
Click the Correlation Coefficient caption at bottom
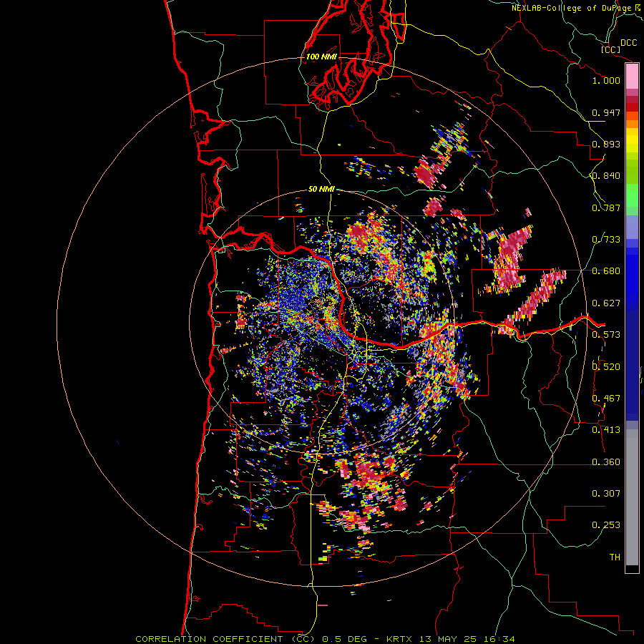325,639
